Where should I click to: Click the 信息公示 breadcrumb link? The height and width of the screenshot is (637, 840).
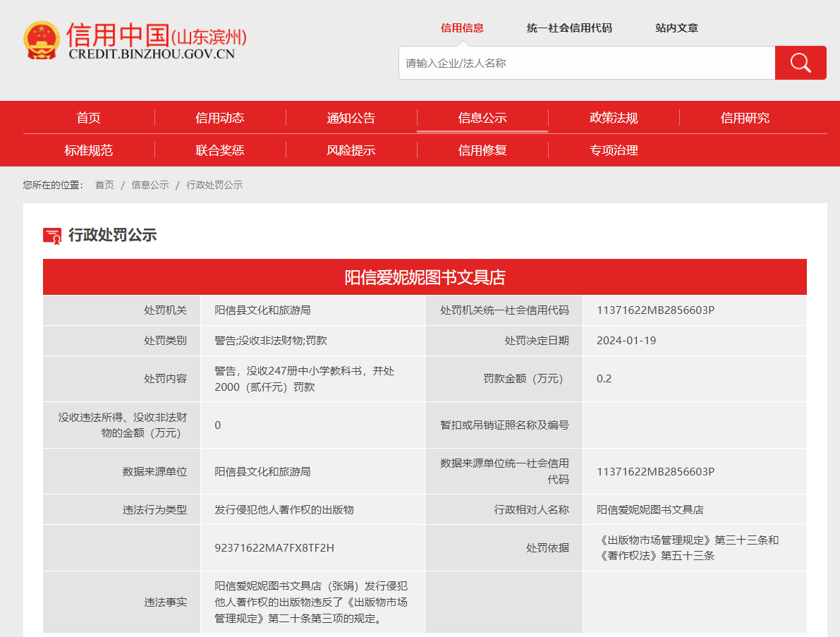point(150,185)
